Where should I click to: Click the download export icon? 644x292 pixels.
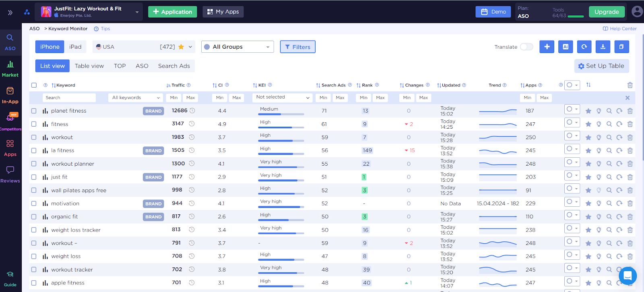point(603,47)
